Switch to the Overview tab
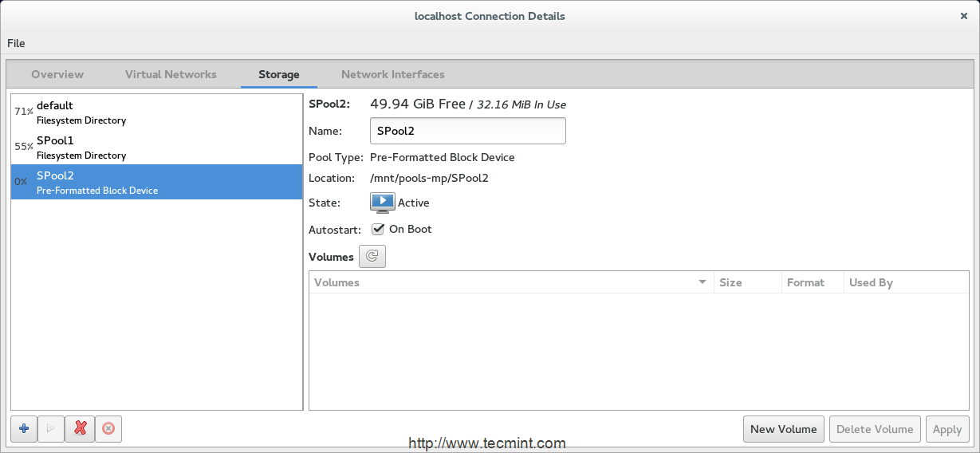 (x=57, y=74)
